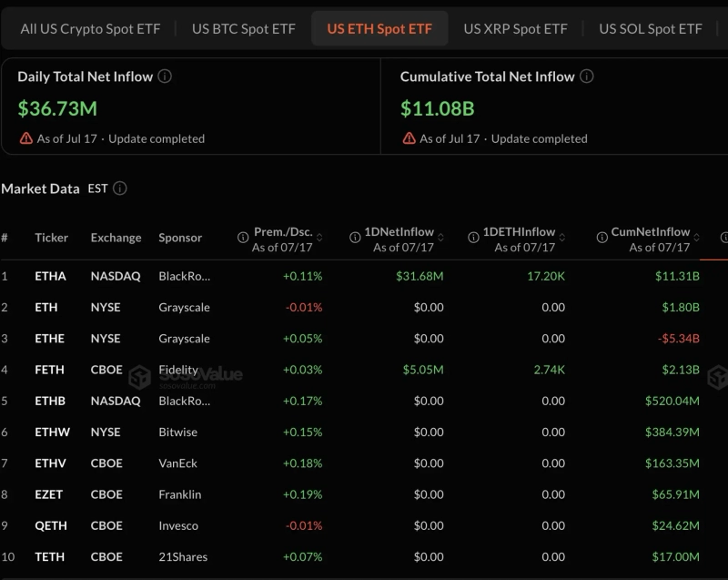Open the FETH ticker row
728x580 pixels.
tap(364, 370)
